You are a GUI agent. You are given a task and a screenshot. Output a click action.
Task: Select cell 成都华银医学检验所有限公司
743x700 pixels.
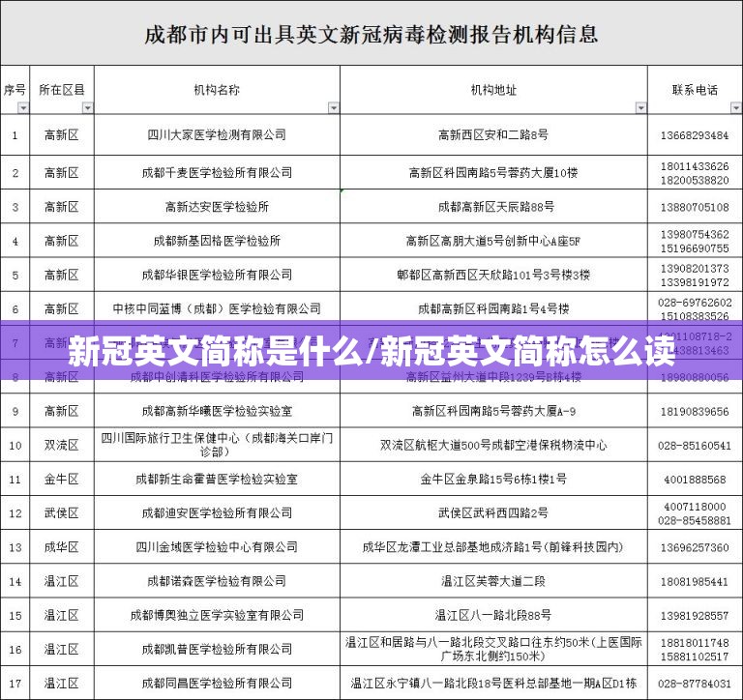(217, 276)
